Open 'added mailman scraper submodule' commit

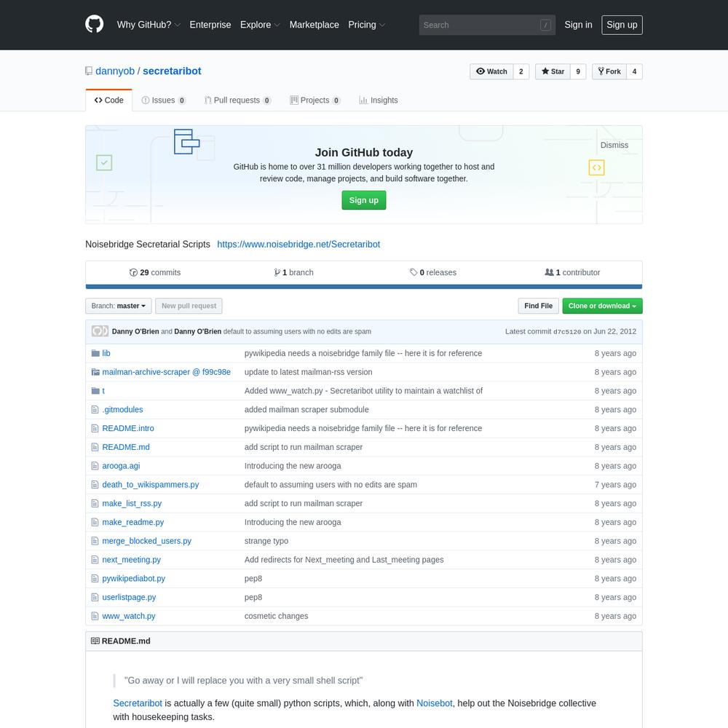pyautogui.click(x=306, y=409)
